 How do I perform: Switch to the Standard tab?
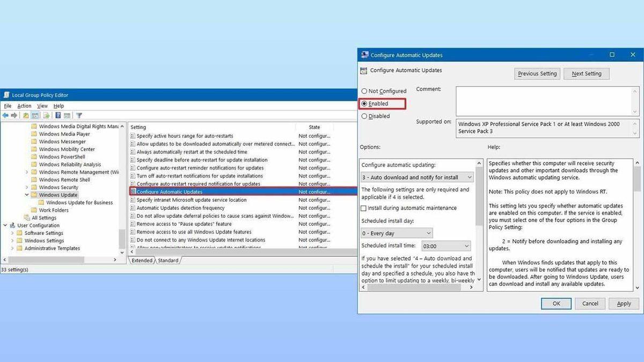(x=168, y=260)
